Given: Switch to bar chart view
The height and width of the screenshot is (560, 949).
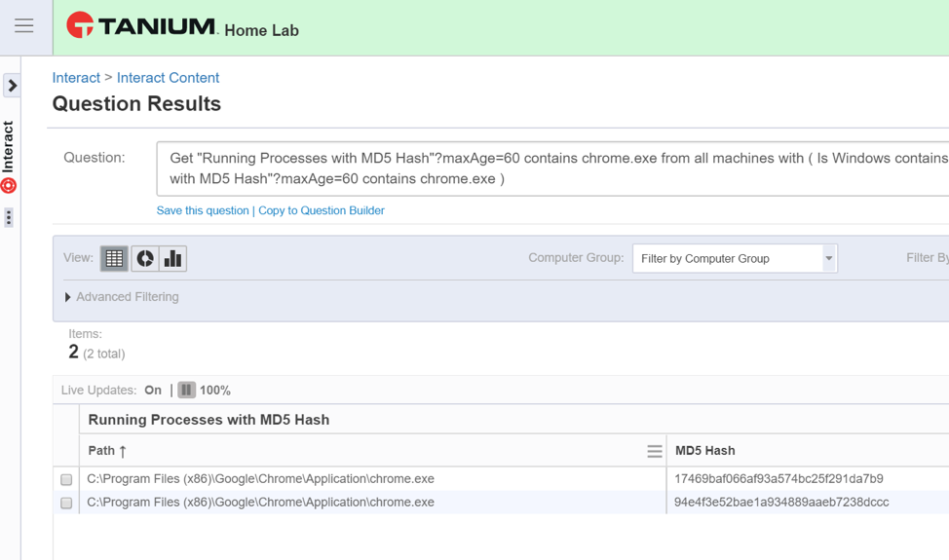Looking at the screenshot, I should 172,258.
